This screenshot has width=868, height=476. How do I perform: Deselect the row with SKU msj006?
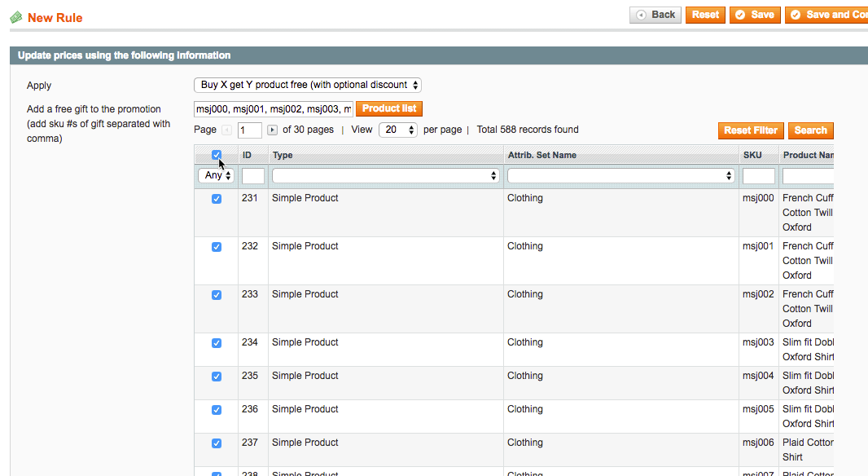(x=217, y=443)
